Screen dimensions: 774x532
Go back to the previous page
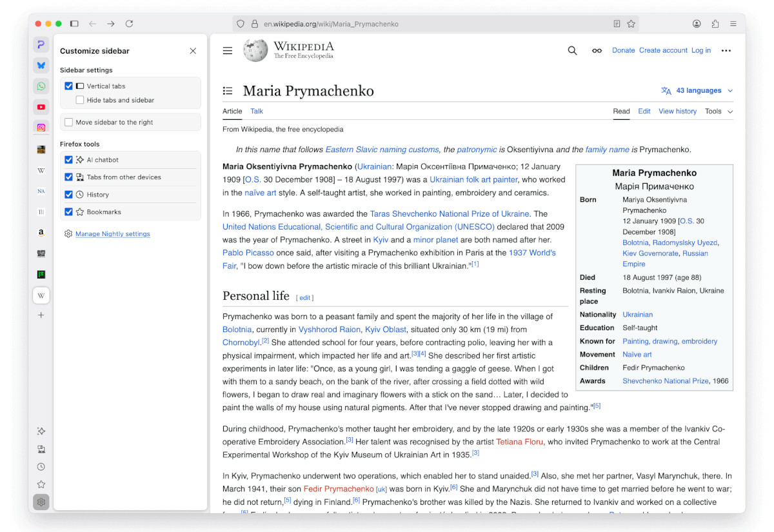click(92, 24)
